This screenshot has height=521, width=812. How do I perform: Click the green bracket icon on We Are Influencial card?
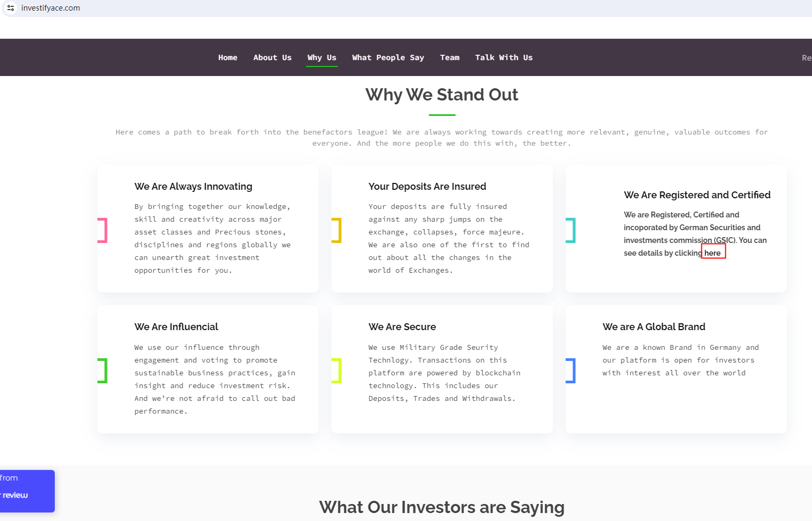[103, 371]
